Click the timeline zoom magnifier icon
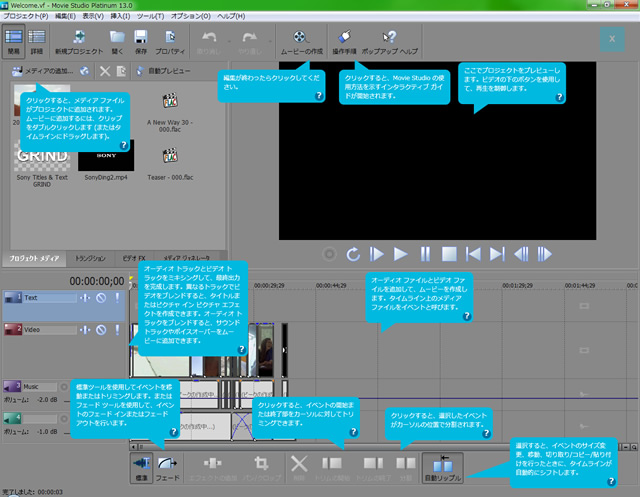This screenshot has height=497, width=640. [634, 447]
